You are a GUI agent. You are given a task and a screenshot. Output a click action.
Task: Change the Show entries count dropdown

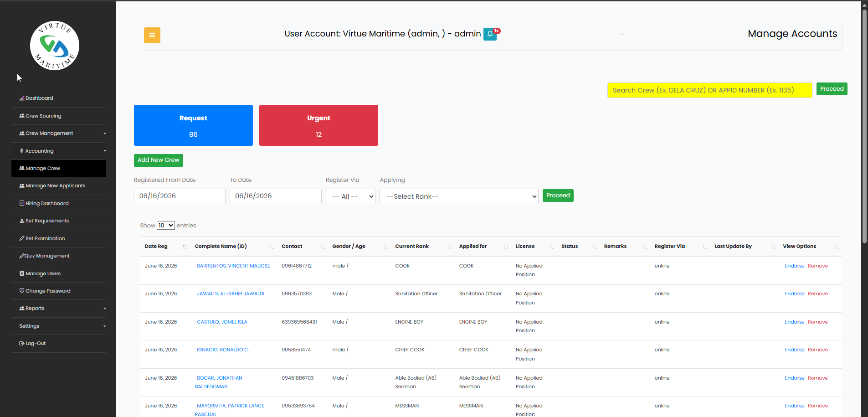tap(166, 225)
